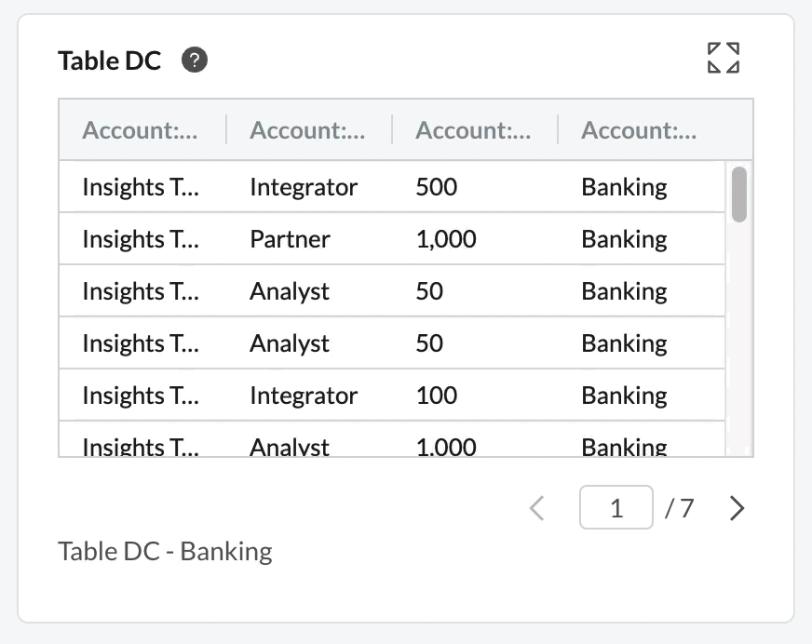Expand Table DC to fullscreen
Viewport: 812px width, 644px height.
coord(724,58)
